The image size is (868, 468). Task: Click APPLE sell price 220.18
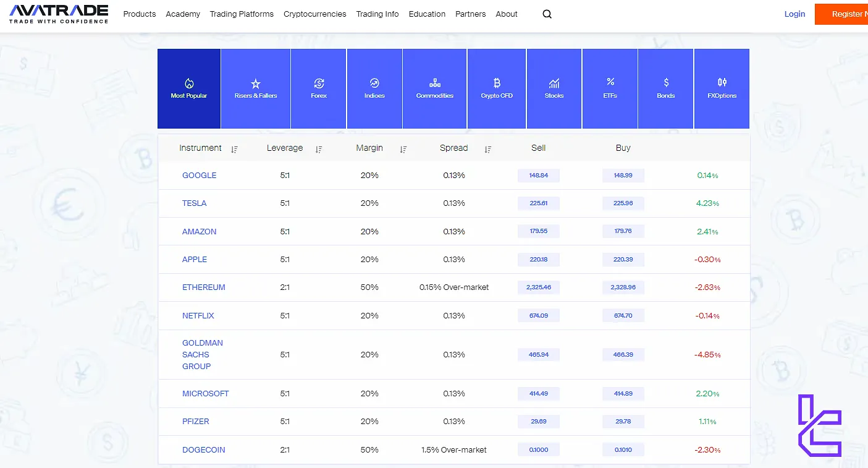tap(539, 260)
